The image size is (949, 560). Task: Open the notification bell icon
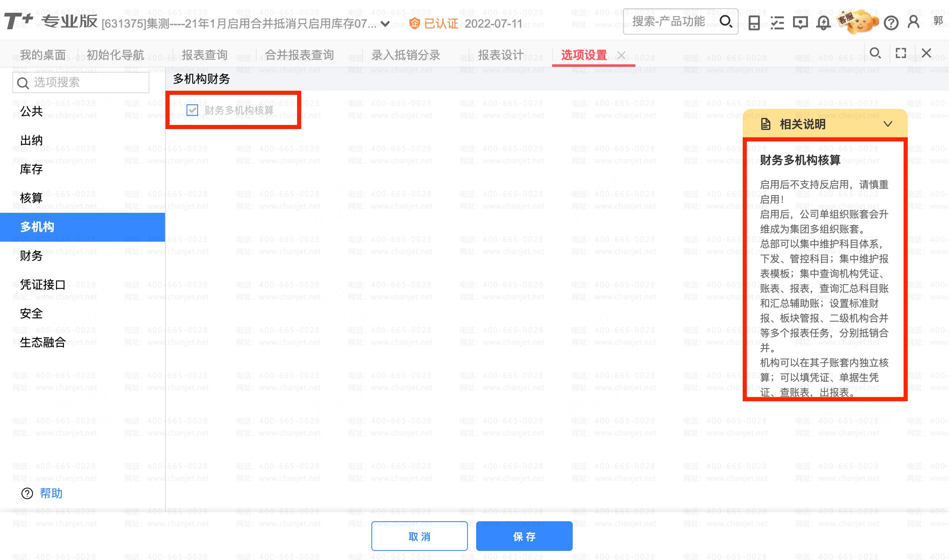(x=824, y=23)
